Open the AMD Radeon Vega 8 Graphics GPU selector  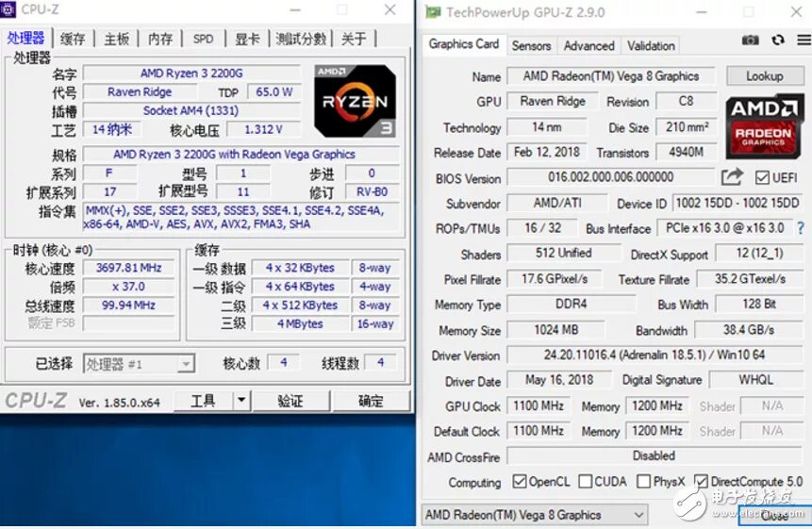[535, 515]
